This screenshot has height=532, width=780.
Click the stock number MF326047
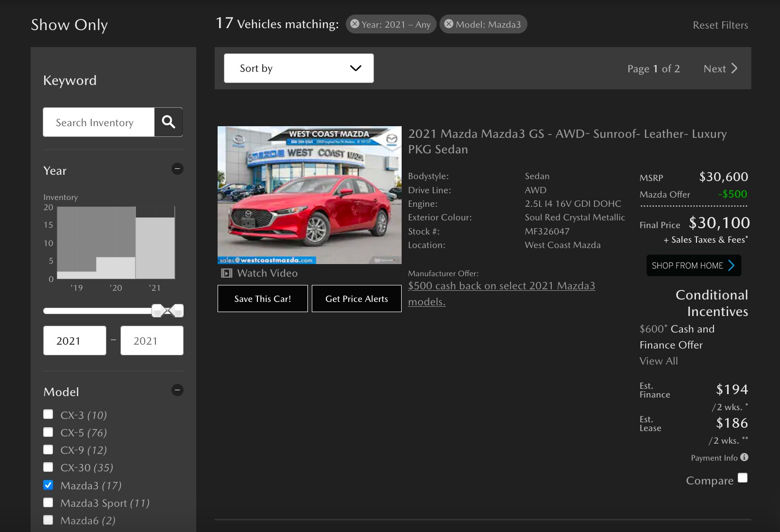coord(547,231)
